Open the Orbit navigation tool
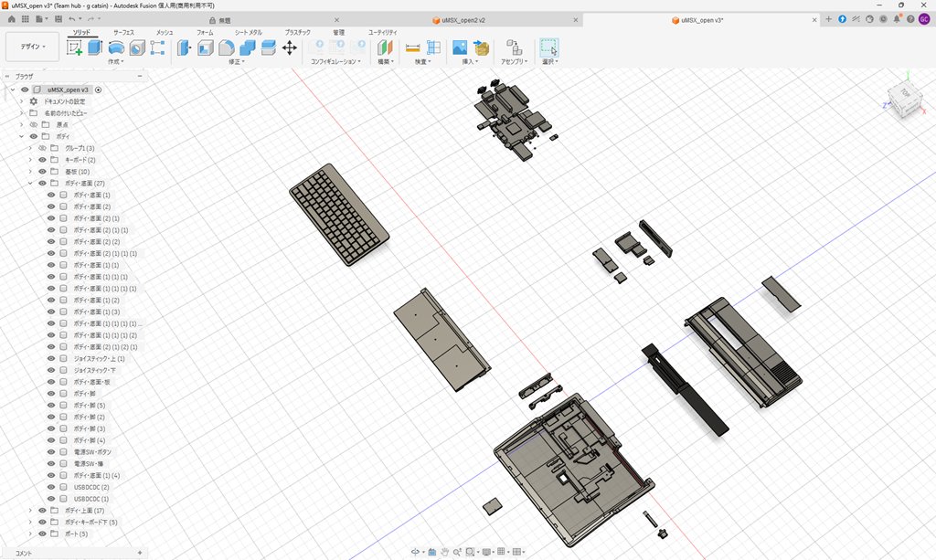Image resolution: width=936 pixels, height=560 pixels. [415, 553]
